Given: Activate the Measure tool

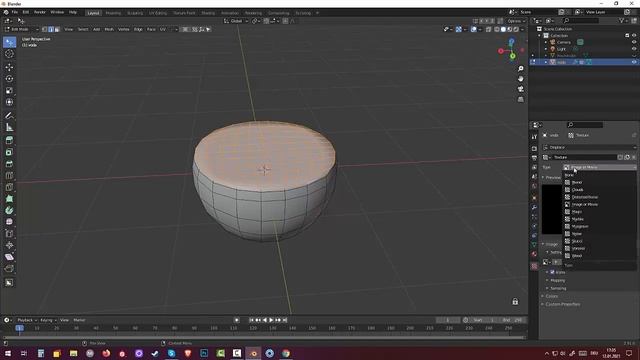Looking at the screenshot, I should 9,128.
